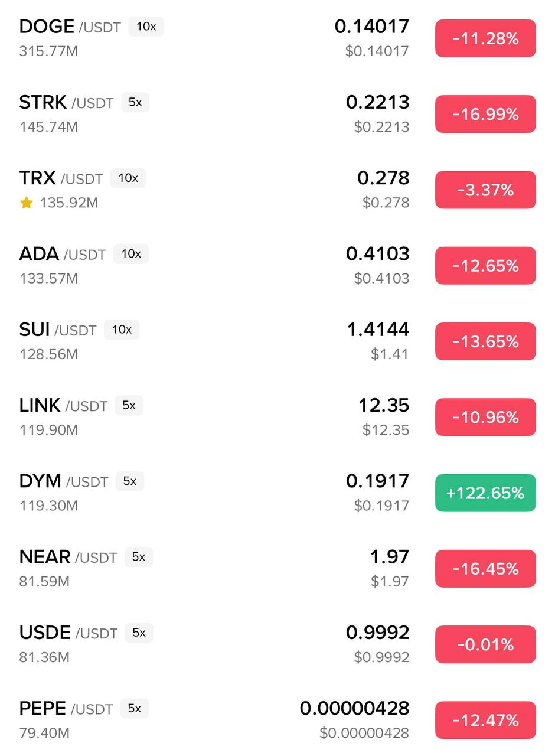Select the ADA 10x leverage tag
The height and width of the screenshot is (756, 555).
point(131,254)
